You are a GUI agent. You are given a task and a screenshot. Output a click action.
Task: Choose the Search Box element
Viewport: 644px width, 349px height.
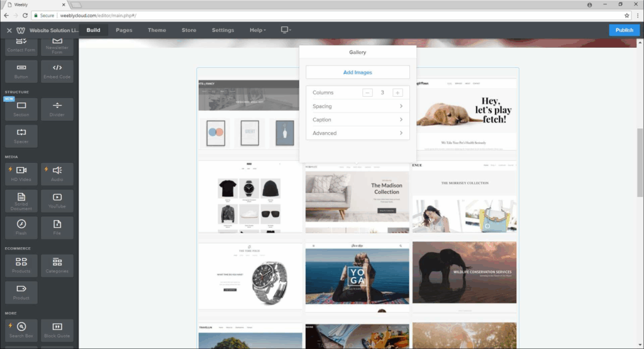coord(21,330)
